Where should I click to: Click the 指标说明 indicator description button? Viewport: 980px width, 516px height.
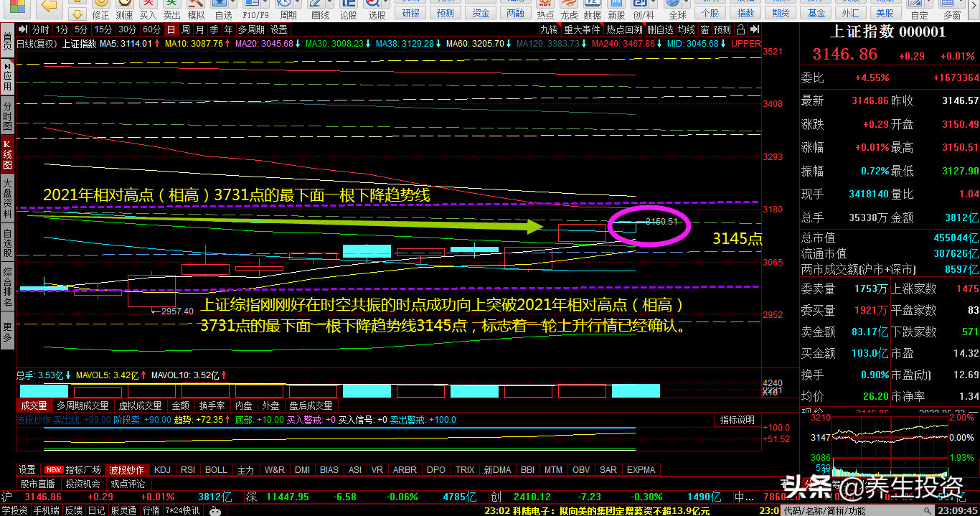[x=738, y=420]
